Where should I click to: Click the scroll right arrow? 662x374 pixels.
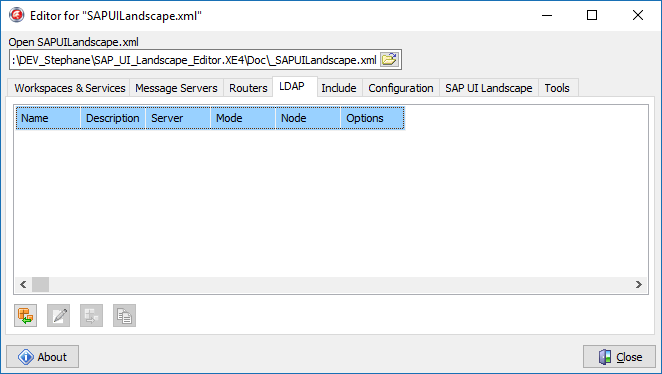pos(639,285)
